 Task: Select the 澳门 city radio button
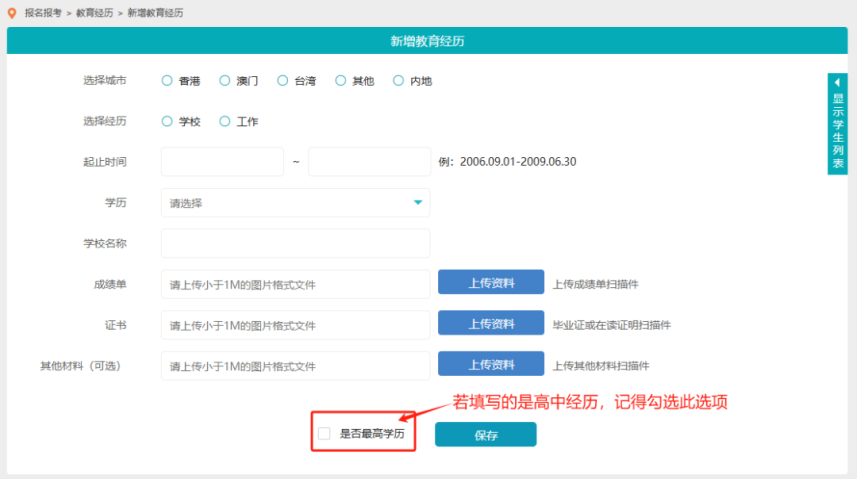(225, 81)
